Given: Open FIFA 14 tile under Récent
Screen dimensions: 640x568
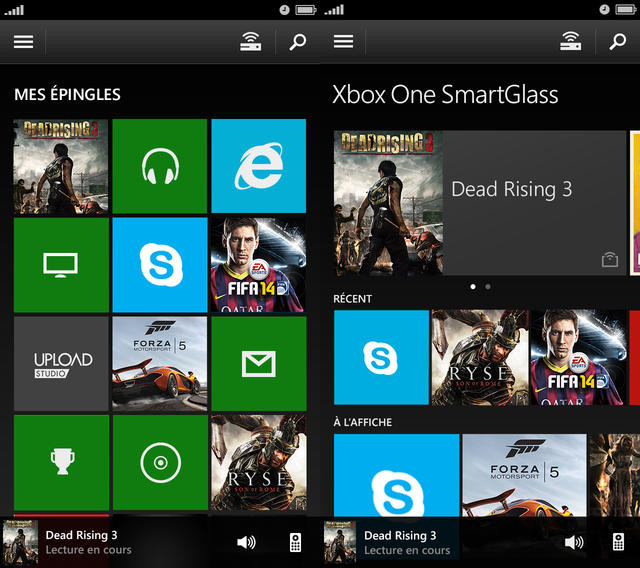Looking at the screenshot, I should [x=578, y=357].
